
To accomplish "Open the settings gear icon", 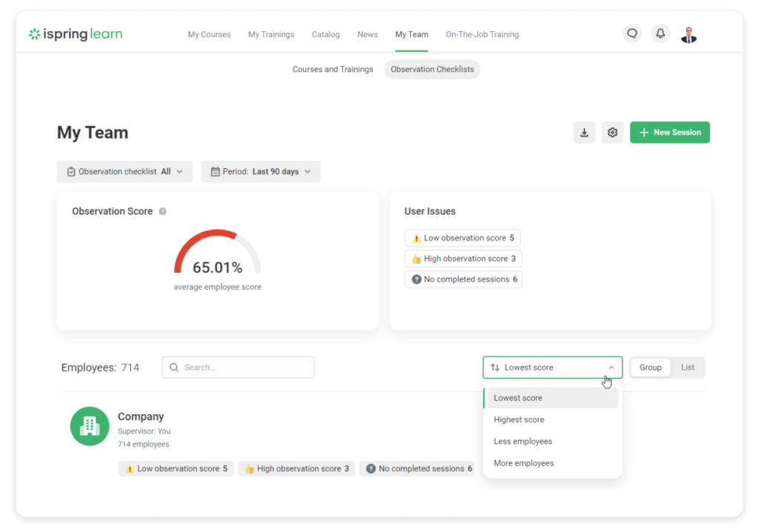I will coord(612,132).
